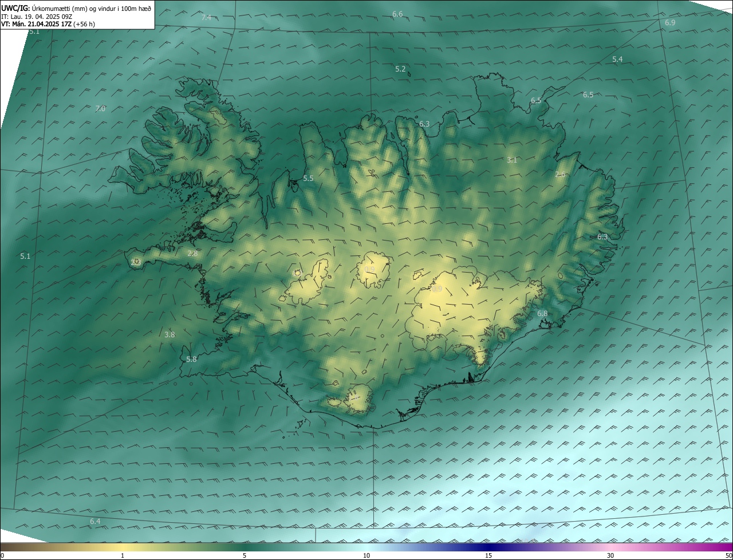Image resolution: width=733 pixels, height=560 pixels.
Task: Click the 6.9 value label on map
Action: click(670, 22)
